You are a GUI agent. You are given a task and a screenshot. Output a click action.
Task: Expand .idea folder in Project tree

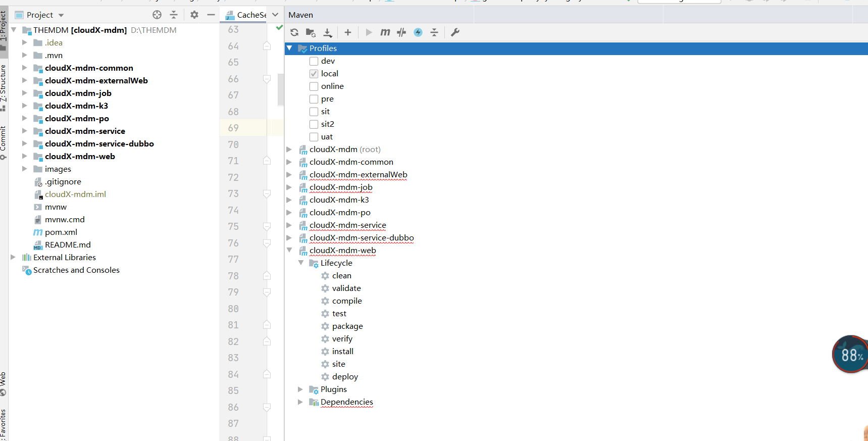(x=24, y=42)
